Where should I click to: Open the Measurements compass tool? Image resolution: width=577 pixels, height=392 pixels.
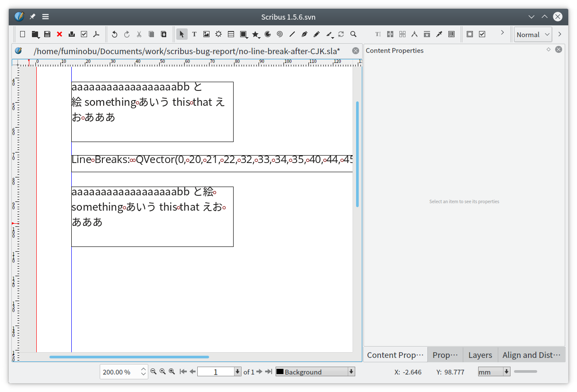(414, 34)
